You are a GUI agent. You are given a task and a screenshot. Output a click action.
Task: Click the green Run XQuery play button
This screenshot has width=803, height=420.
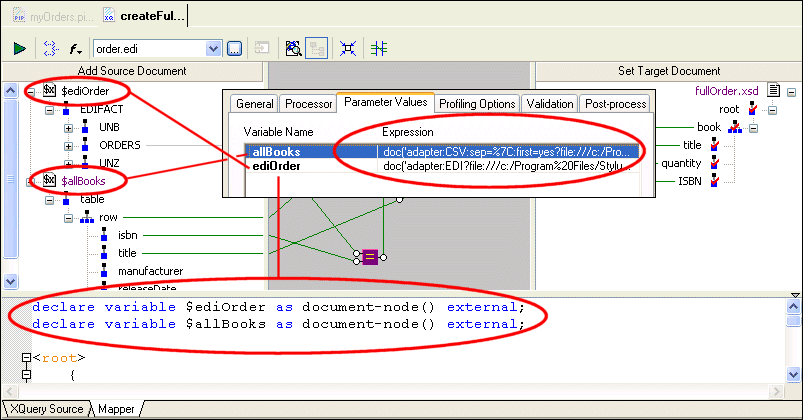point(19,48)
